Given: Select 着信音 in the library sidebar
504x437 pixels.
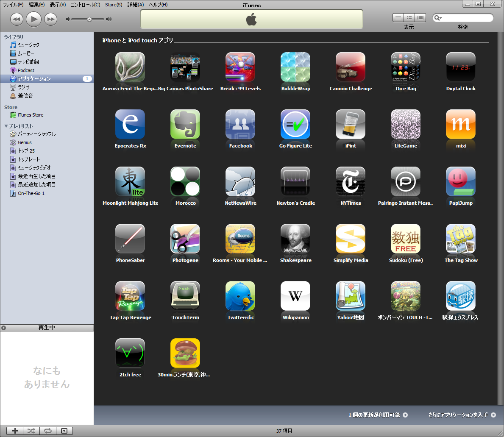Looking at the screenshot, I should [x=47, y=96].
